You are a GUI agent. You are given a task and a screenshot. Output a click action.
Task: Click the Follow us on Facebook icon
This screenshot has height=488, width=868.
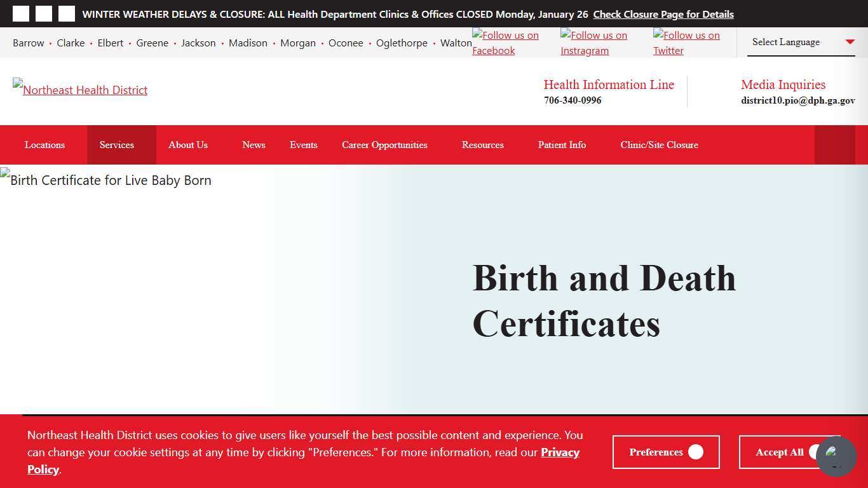505,43
